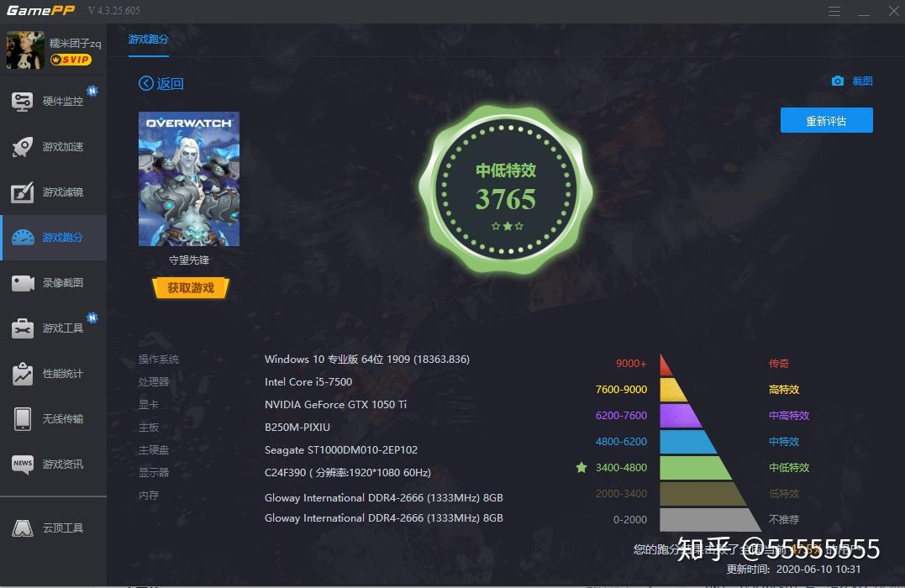Open the 游戏滤镜 filter icon
Screen dimensions: 905x588
click(x=22, y=192)
